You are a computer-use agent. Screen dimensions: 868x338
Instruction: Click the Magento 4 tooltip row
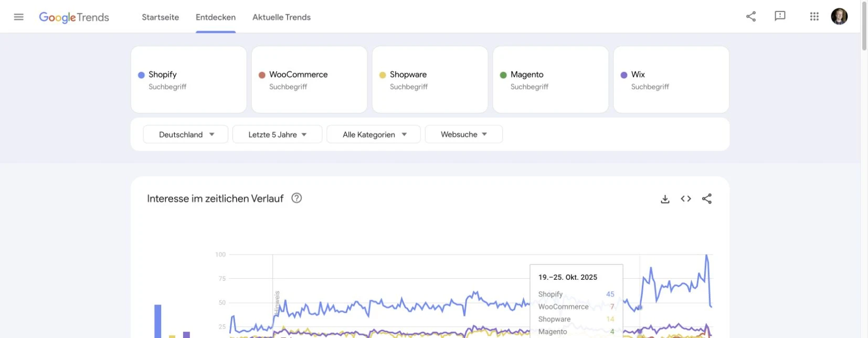click(576, 332)
